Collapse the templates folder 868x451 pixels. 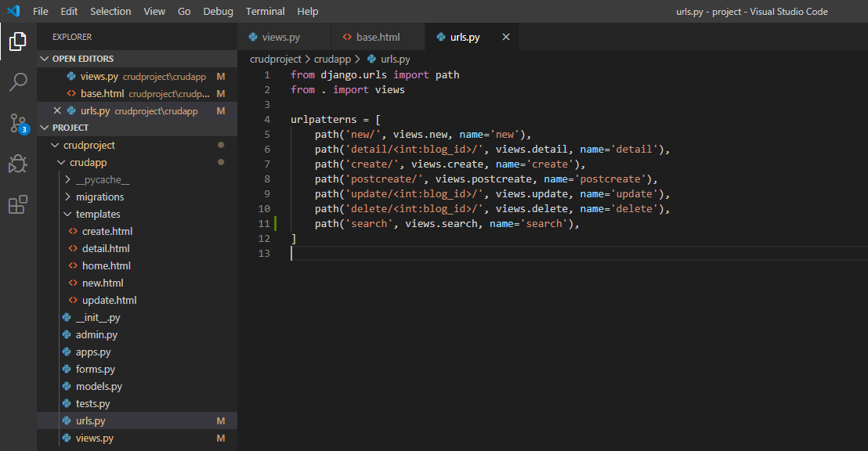(x=137, y=214)
